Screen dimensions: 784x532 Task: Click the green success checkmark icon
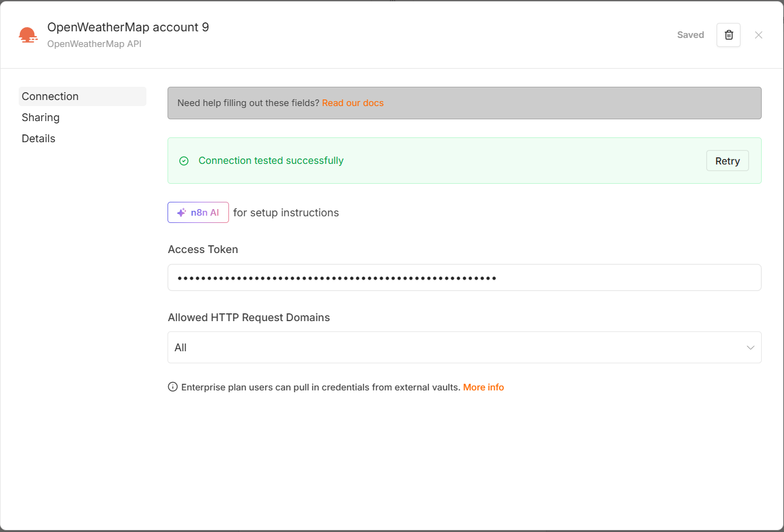point(184,161)
